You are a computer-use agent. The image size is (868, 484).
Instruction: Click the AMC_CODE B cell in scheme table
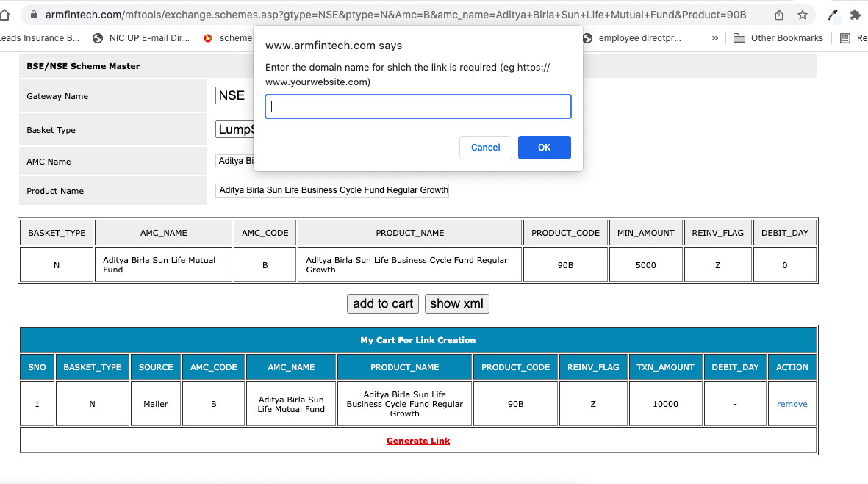(265, 265)
